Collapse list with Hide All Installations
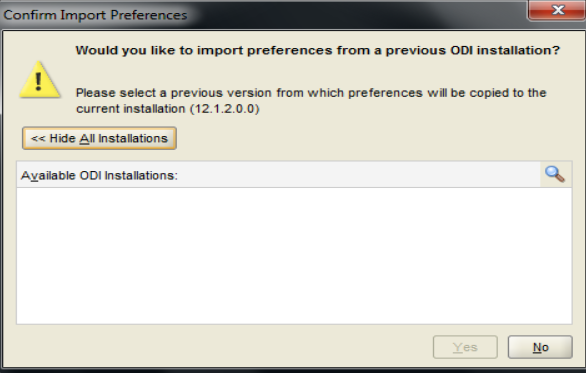This screenshot has height=373, width=586. click(99, 138)
